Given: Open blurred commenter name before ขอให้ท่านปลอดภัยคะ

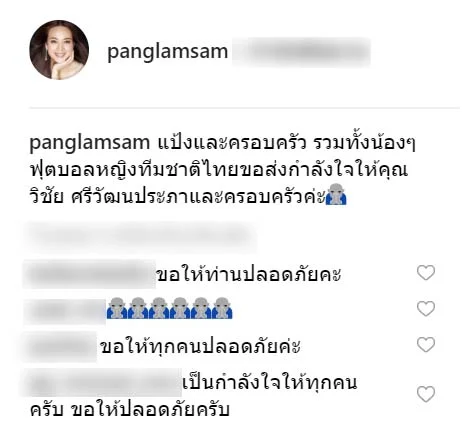Looking at the screenshot, I should coord(89,274).
